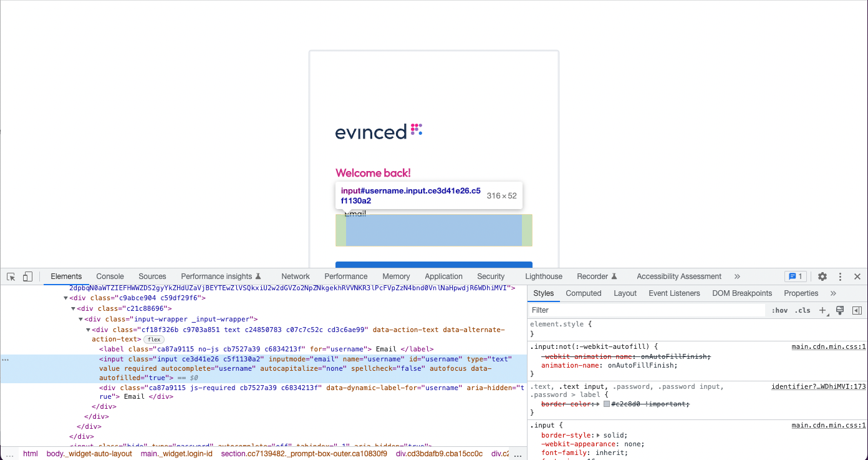
Task: Click the #c2c8d0 border-color swatch
Action: [x=607, y=404]
